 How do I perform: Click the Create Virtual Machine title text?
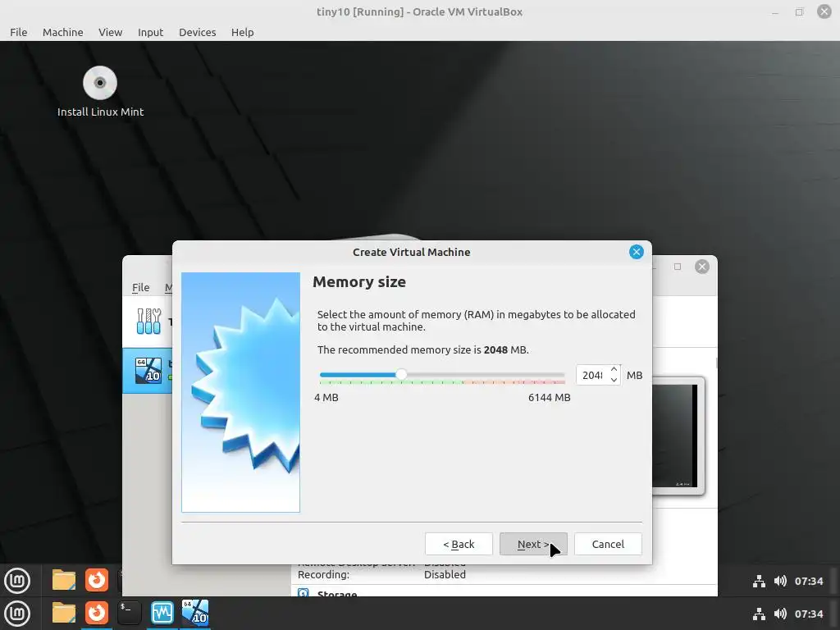pyautogui.click(x=412, y=253)
